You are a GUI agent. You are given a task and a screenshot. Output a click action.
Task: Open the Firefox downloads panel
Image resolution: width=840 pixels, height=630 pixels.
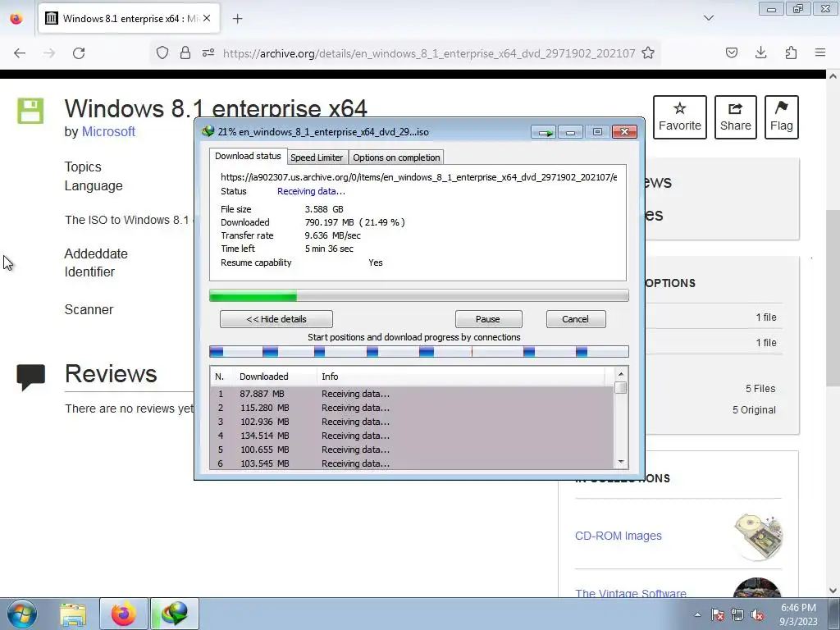(760, 52)
